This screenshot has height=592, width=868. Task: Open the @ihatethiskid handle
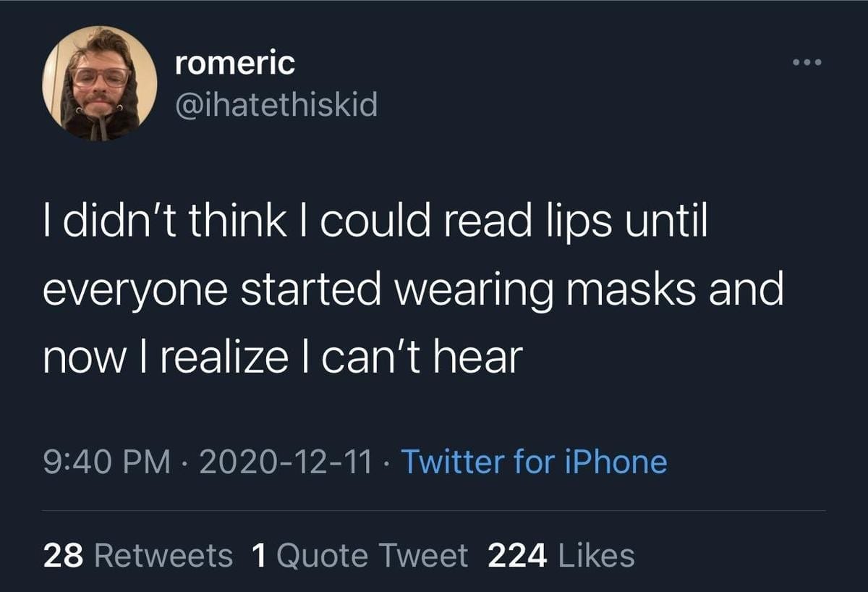[x=276, y=106]
